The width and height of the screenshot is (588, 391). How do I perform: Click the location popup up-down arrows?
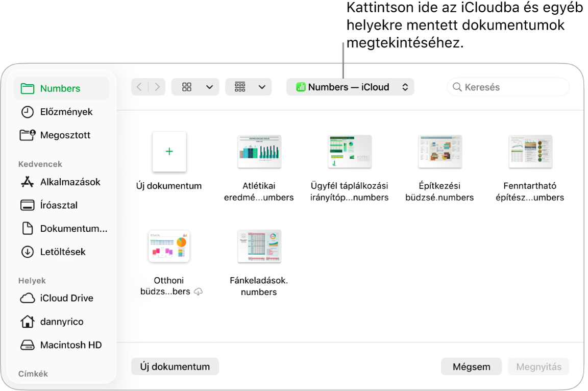pos(405,87)
